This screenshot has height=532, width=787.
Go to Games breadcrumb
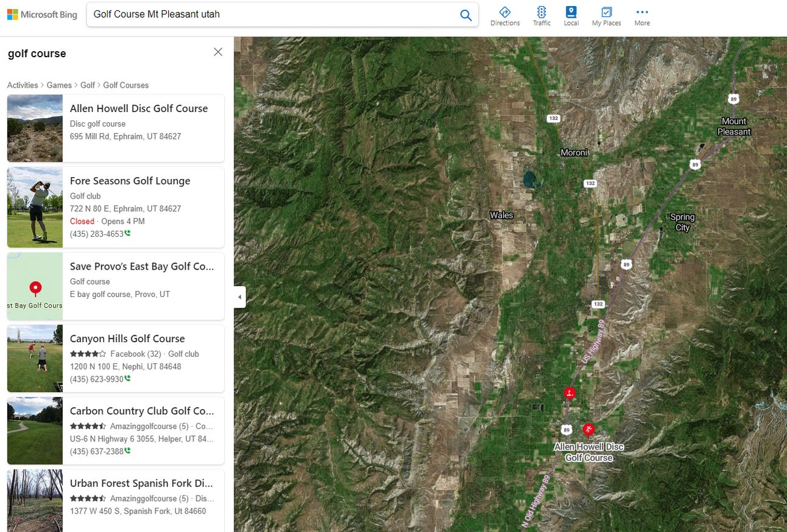click(59, 85)
